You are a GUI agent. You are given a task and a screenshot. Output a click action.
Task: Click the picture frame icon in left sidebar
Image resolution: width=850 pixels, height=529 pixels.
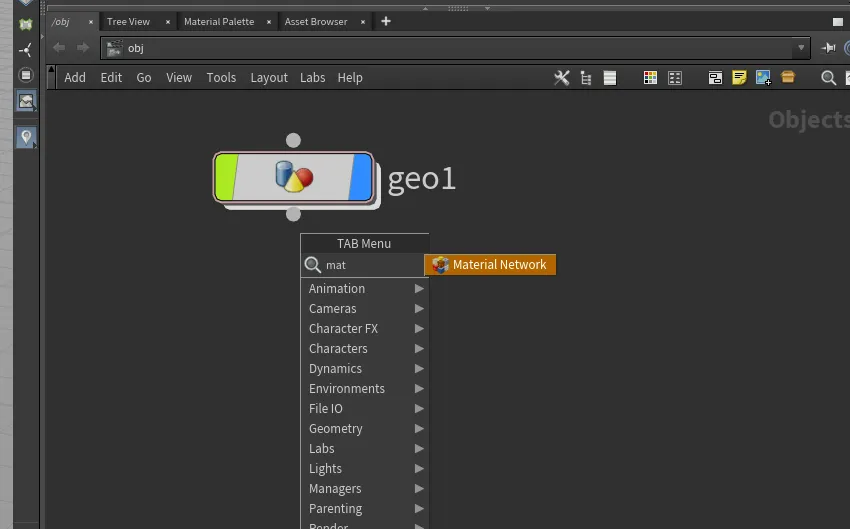point(26,101)
